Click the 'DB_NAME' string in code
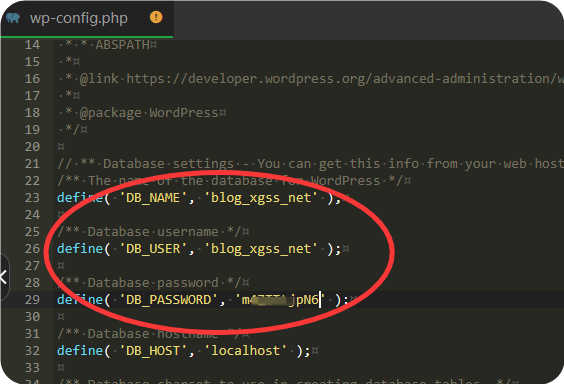Viewport: 564px width, 384px height. click(x=153, y=198)
